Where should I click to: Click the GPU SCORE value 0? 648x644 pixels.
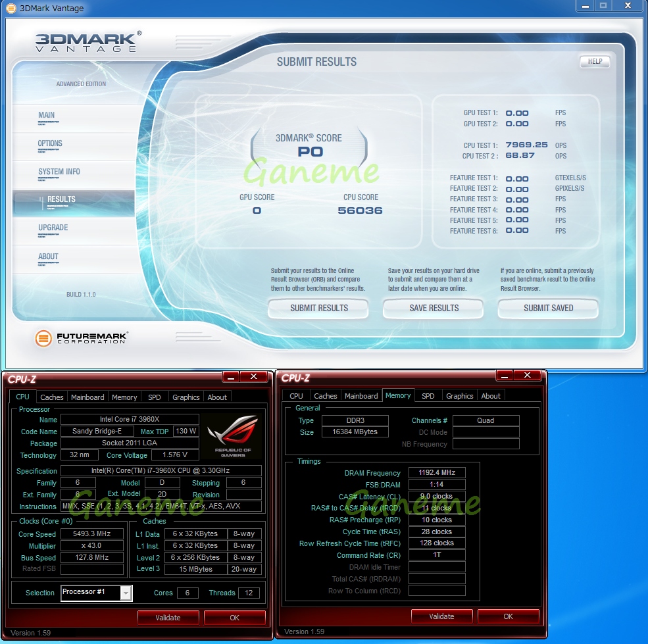tap(257, 211)
